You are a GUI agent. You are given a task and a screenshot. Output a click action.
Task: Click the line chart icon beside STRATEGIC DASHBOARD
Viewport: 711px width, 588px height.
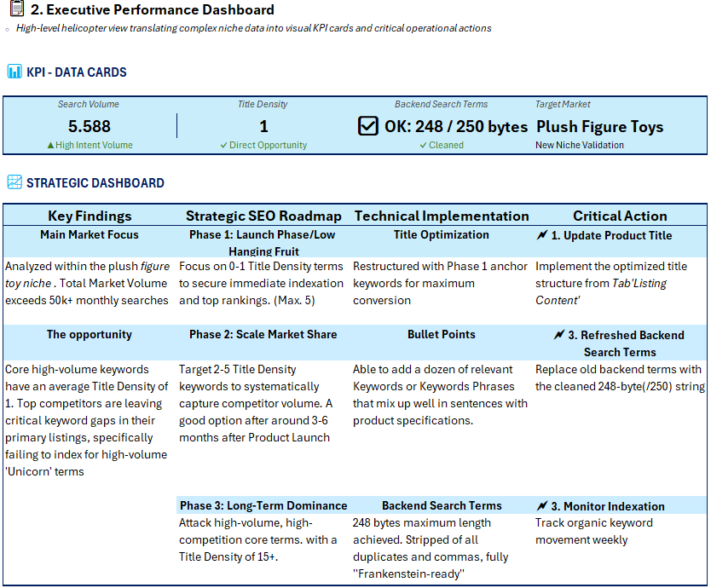14,182
